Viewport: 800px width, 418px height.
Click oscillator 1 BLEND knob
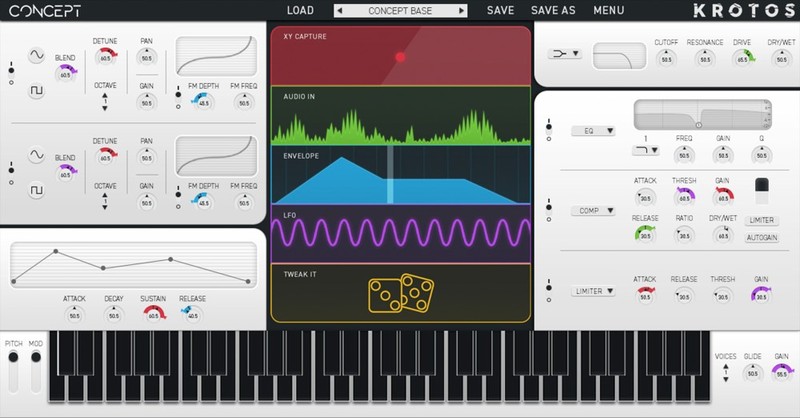click(x=66, y=75)
